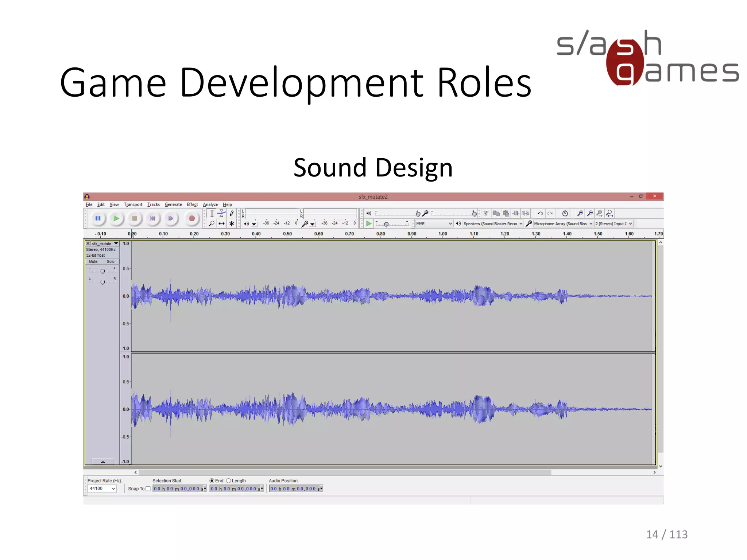Open the Microphone Array input device dropdown
This screenshot has height=560, width=747.
coord(564,223)
